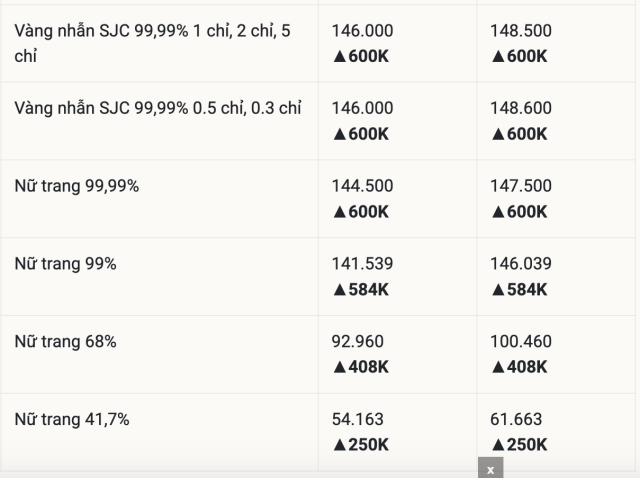Viewport: 640px width, 478px height.
Task: Click the 584K change under 146.039
Action: 527,290
